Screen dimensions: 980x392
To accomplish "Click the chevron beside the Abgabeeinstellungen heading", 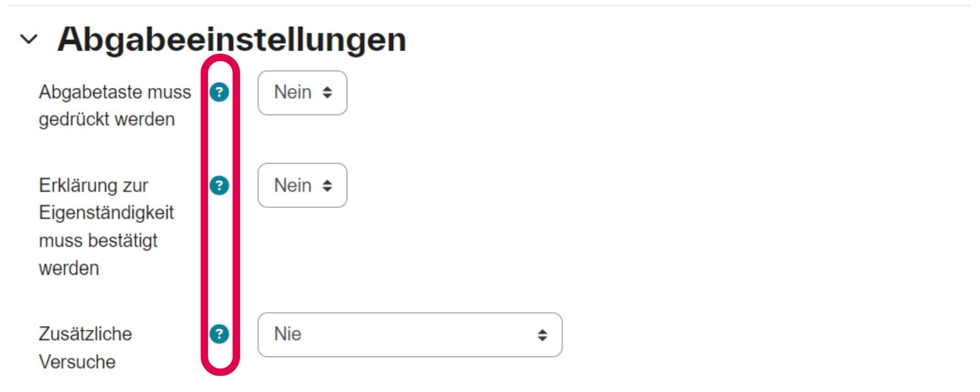I will pyautogui.click(x=29, y=39).
